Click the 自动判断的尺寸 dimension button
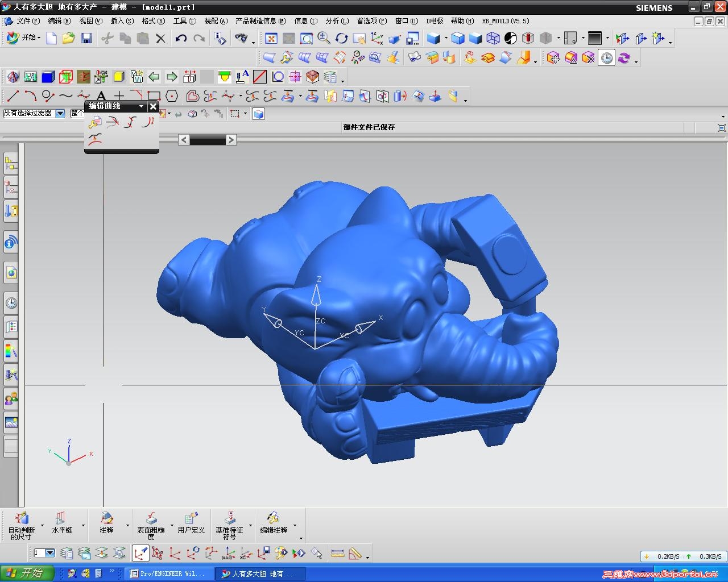Viewport: 728px width, 582px height. click(22, 526)
